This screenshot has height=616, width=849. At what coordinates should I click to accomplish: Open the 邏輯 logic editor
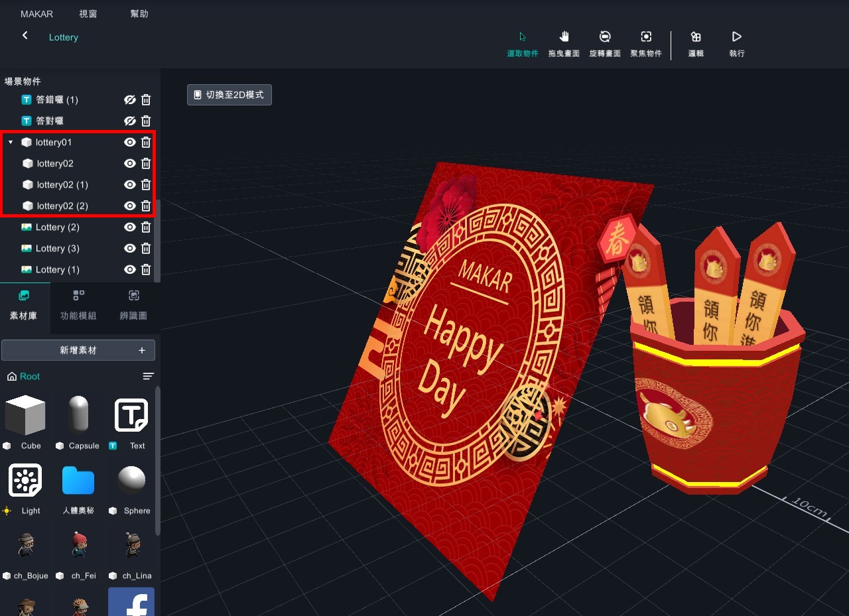695,43
